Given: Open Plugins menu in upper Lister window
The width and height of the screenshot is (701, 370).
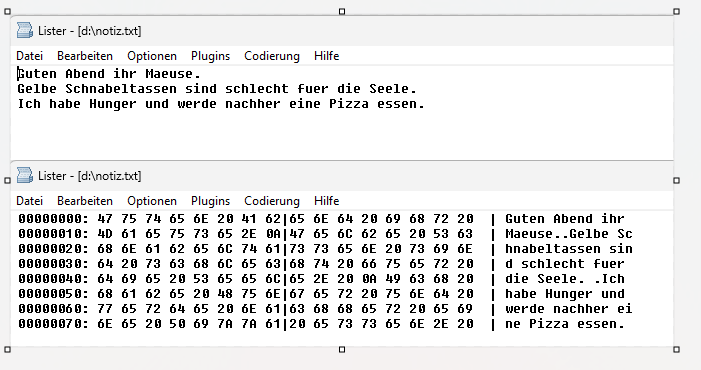Looking at the screenshot, I should pos(211,56).
